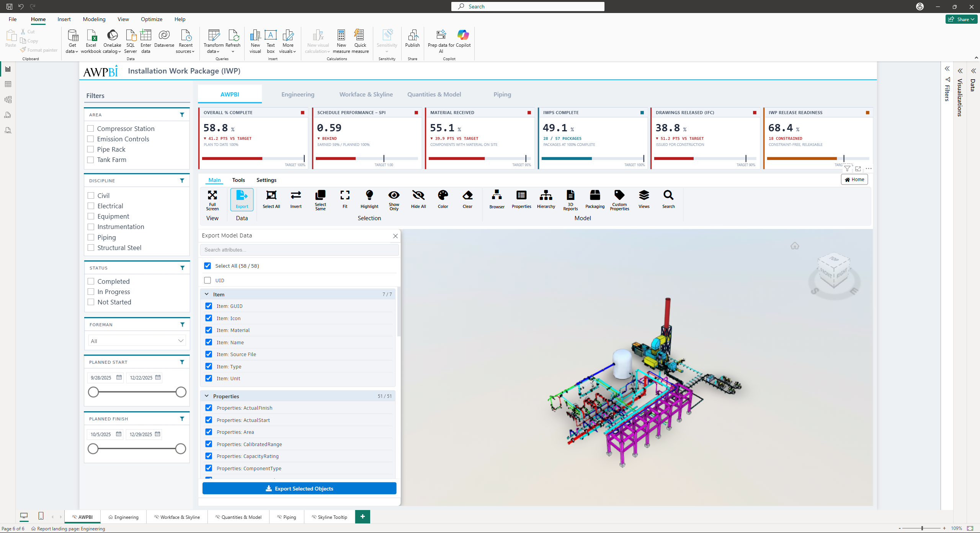Invert the current model selection
The height and width of the screenshot is (533, 980).
coord(296,200)
